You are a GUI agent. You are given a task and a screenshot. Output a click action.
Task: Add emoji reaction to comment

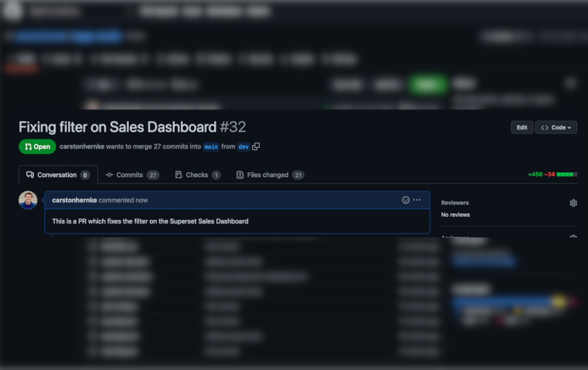[405, 201]
